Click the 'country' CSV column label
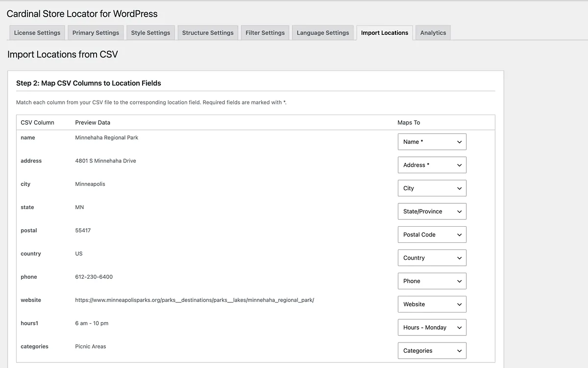The height and width of the screenshot is (368, 588). (x=31, y=254)
